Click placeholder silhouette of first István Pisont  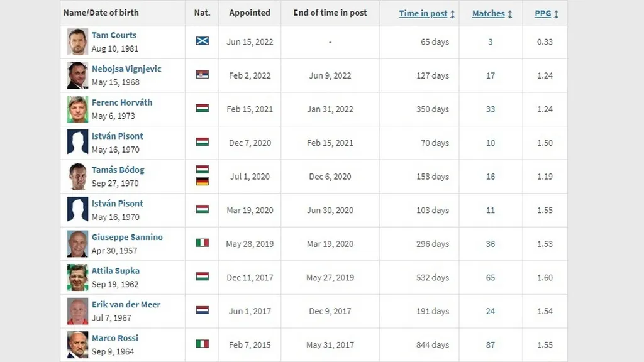coord(78,143)
